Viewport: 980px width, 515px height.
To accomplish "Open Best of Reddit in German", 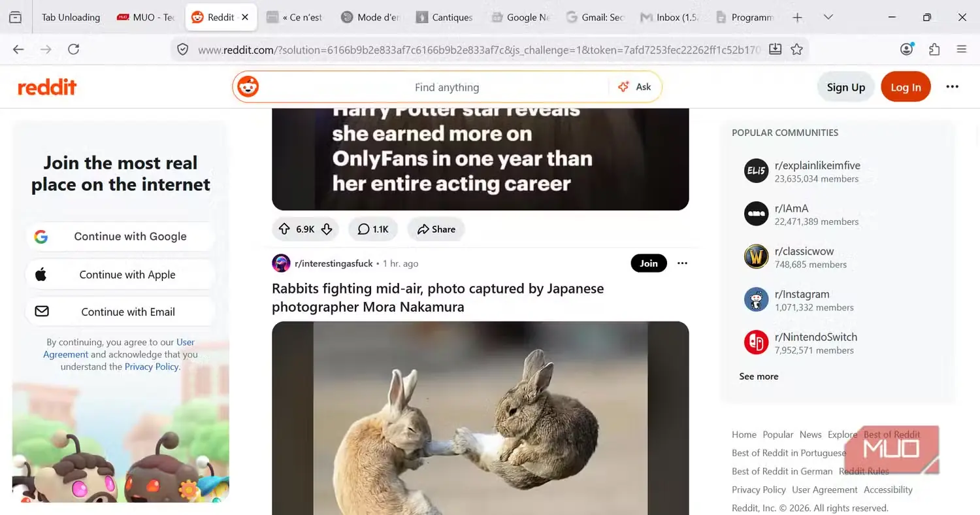I will [782, 471].
